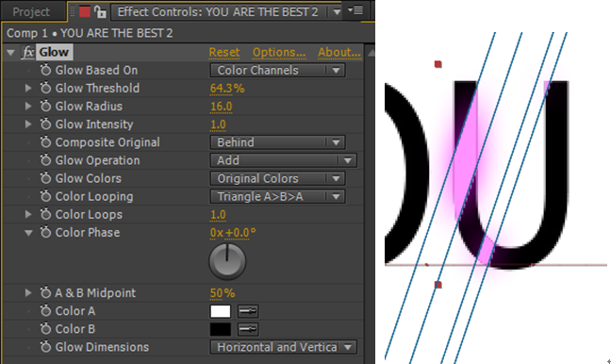Click the red layer color label
Image resolution: width=611 pixels, height=364 pixels.
coord(85,11)
